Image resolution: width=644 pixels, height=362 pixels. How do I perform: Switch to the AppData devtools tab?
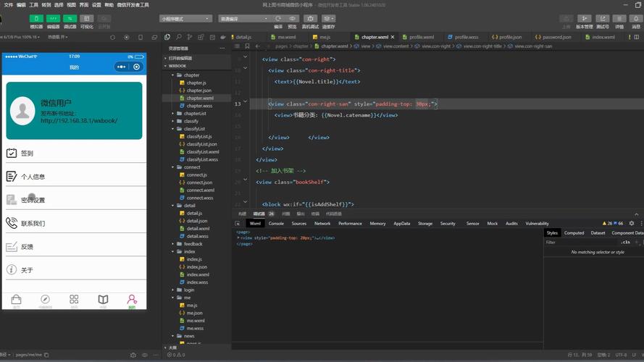(401, 223)
